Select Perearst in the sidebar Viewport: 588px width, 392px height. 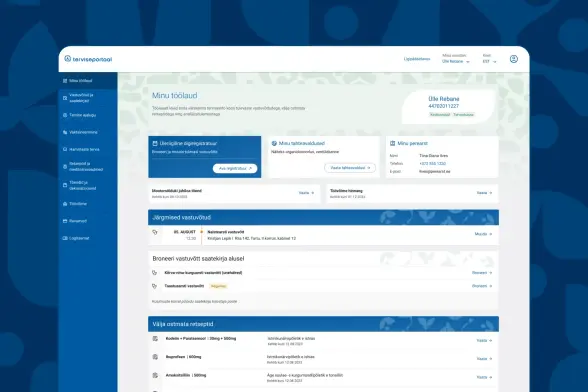tap(88, 221)
